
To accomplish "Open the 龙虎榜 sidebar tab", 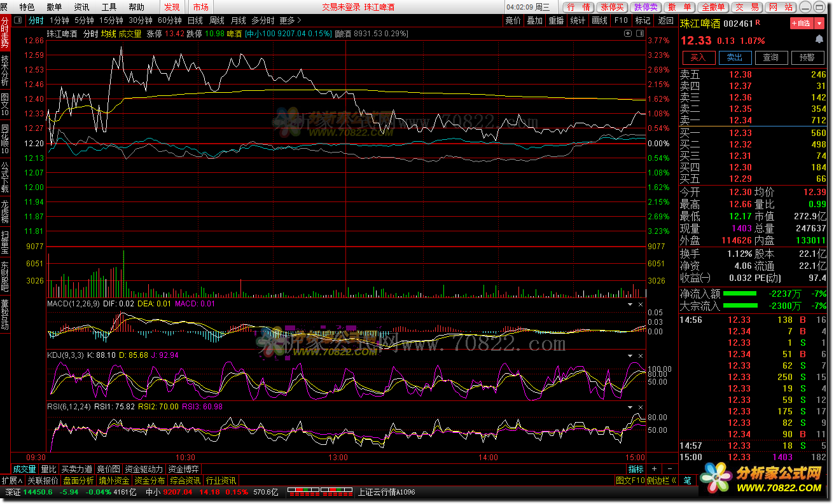I will 5,210.
